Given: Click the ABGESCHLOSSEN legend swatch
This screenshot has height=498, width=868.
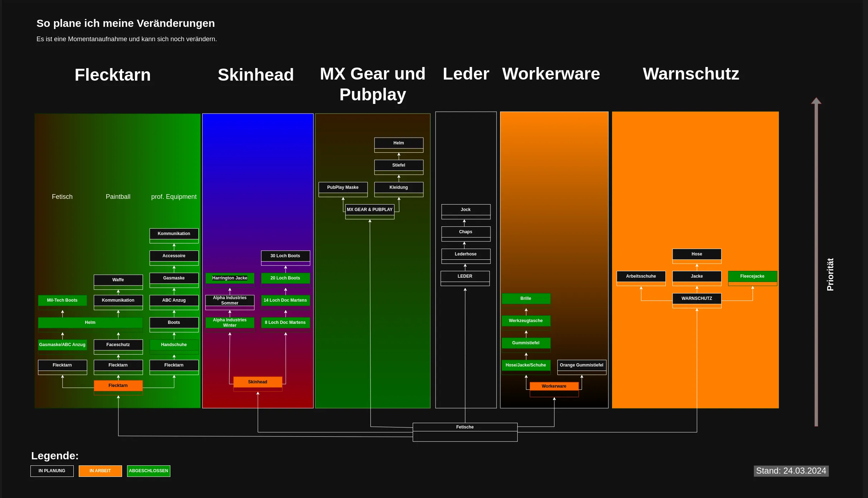Looking at the screenshot, I should [x=149, y=471].
